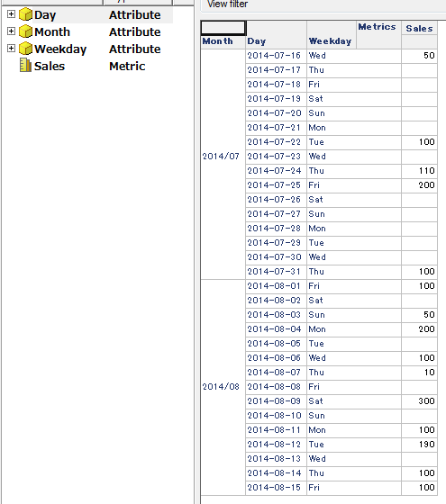Select the 2014/08 month cell
Screen dimensions: 446x504
coord(223,387)
